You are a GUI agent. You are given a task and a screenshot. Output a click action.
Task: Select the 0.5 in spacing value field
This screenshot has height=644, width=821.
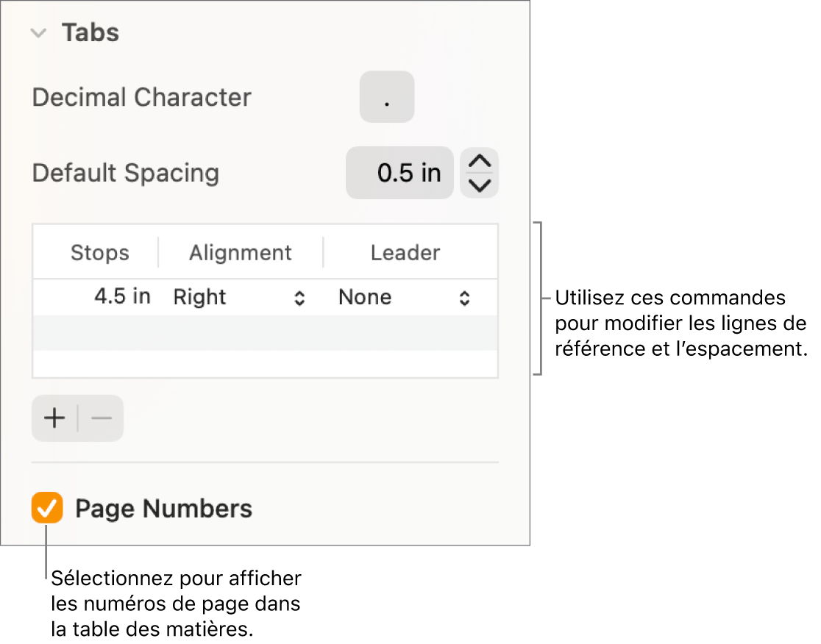click(x=399, y=173)
